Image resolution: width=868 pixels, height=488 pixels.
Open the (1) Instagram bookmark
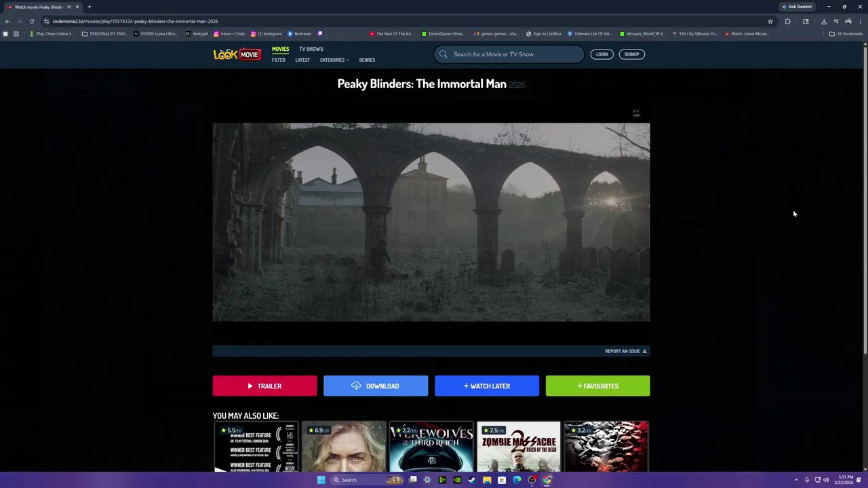[x=267, y=34]
